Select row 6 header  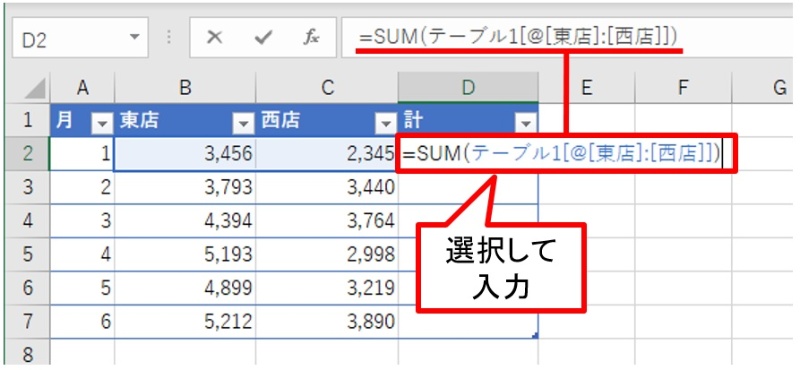coord(28,288)
